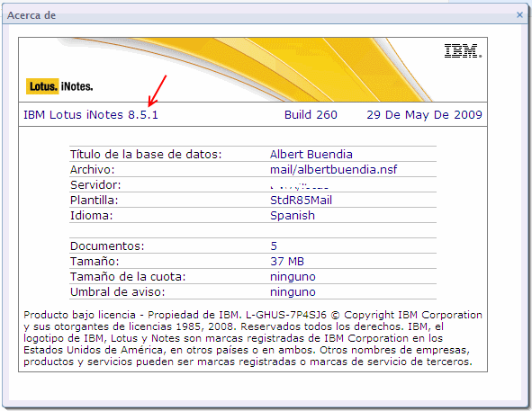Select the 'Build 260' text
The width and height of the screenshot is (532, 411).
pyautogui.click(x=311, y=114)
